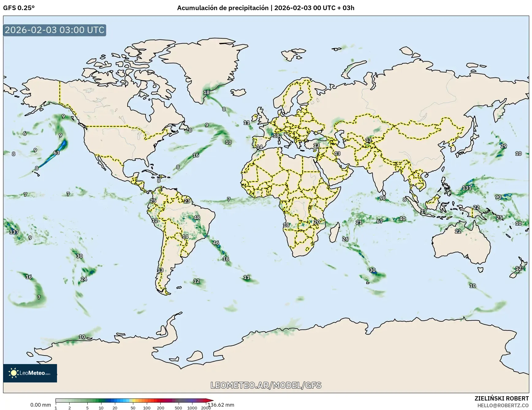
Task: Open the LEOMETEO.AR/MODEL/GFS watermark link
Action: pos(266,385)
